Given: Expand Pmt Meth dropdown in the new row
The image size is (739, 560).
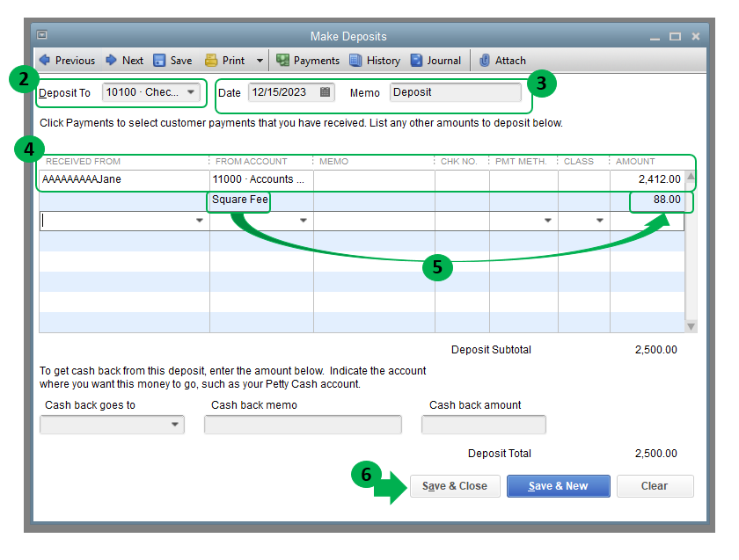Looking at the screenshot, I should (547, 221).
